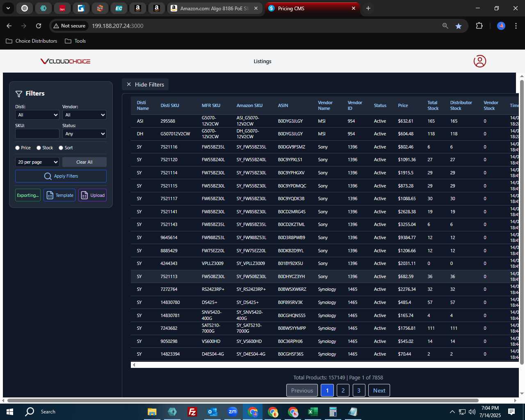The image size is (525, 420).
Task: Close the Pricing CMS tab
Action: (x=354, y=8)
